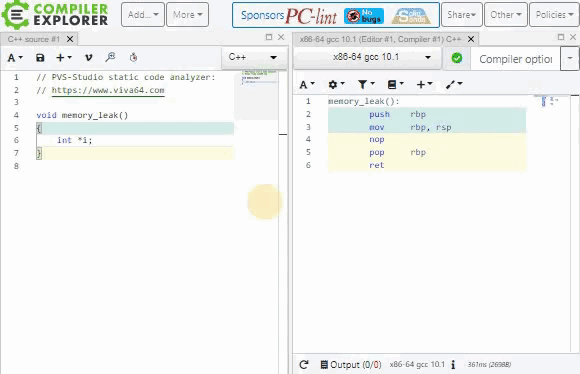
Task: Maximize the source editor pane
Action: click(x=269, y=37)
